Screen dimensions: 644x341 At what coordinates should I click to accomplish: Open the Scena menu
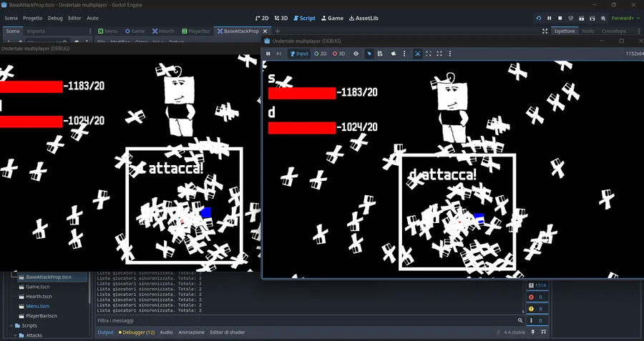tap(11, 18)
